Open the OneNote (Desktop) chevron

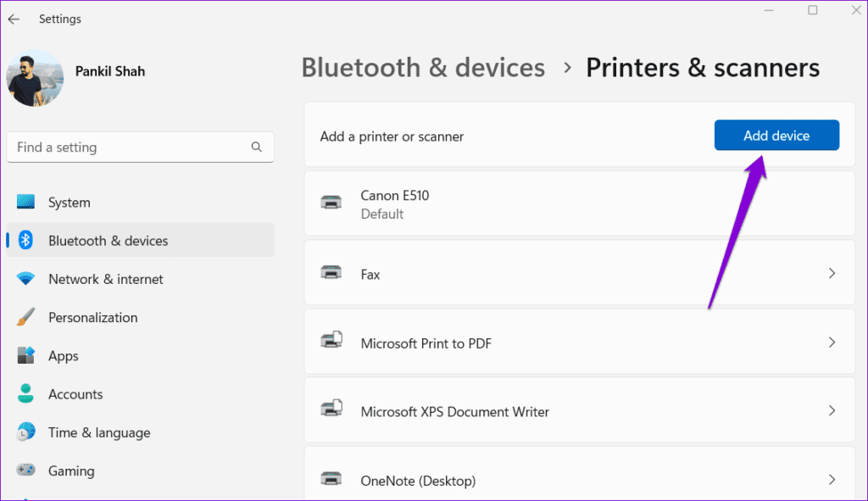click(832, 480)
